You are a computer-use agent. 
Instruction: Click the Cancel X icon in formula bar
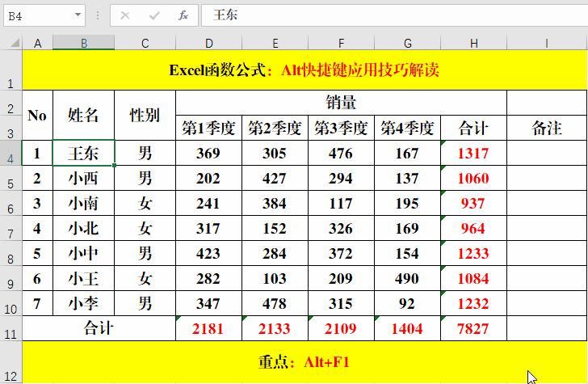tap(125, 15)
